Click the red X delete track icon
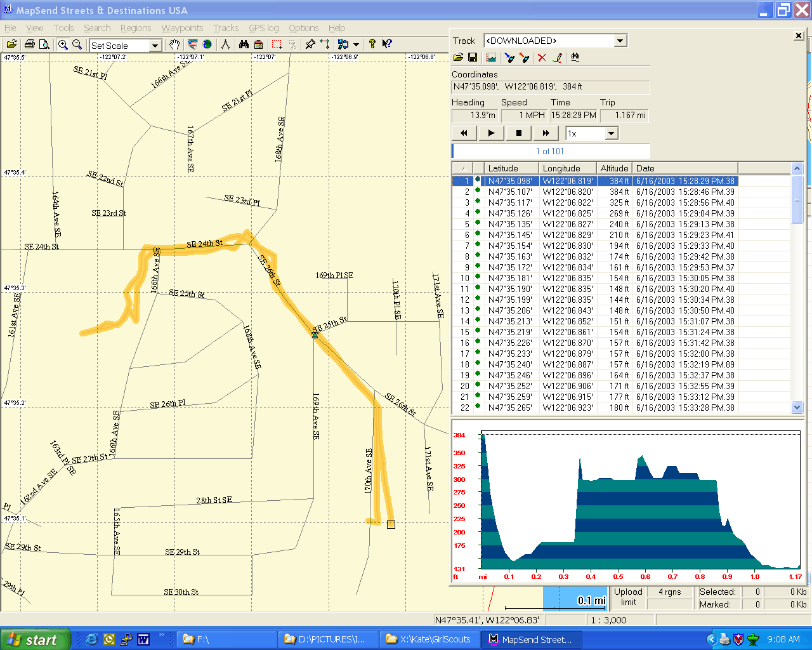Image resolution: width=812 pixels, height=650 pixels. click(x=542, y=58)
